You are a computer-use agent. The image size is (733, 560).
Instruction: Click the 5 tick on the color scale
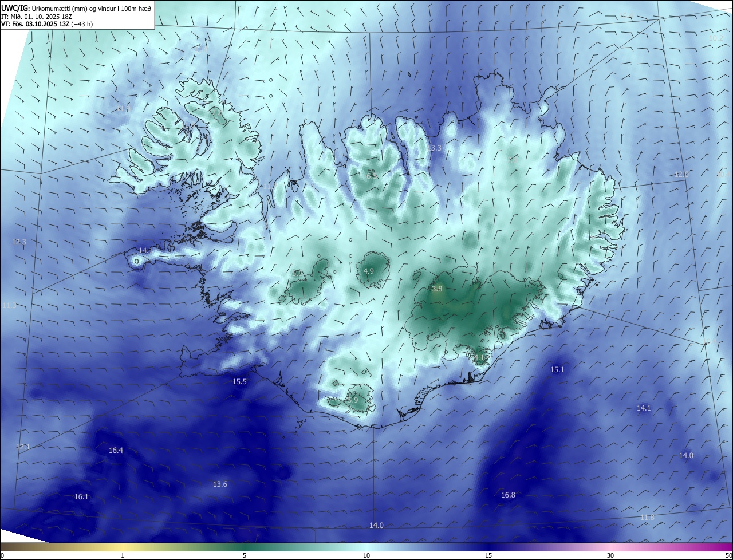pyautogui.click(x=245, y=555)
